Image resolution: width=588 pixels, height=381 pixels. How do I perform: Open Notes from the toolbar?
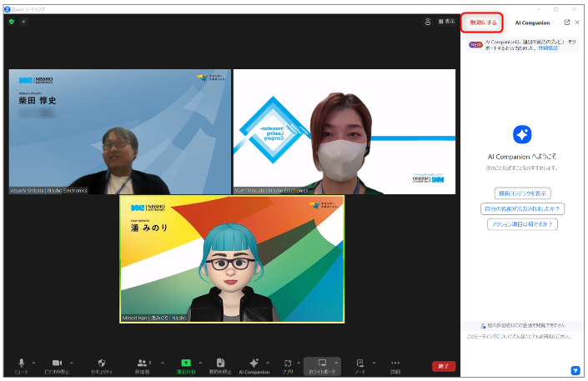tap(360, 366)
